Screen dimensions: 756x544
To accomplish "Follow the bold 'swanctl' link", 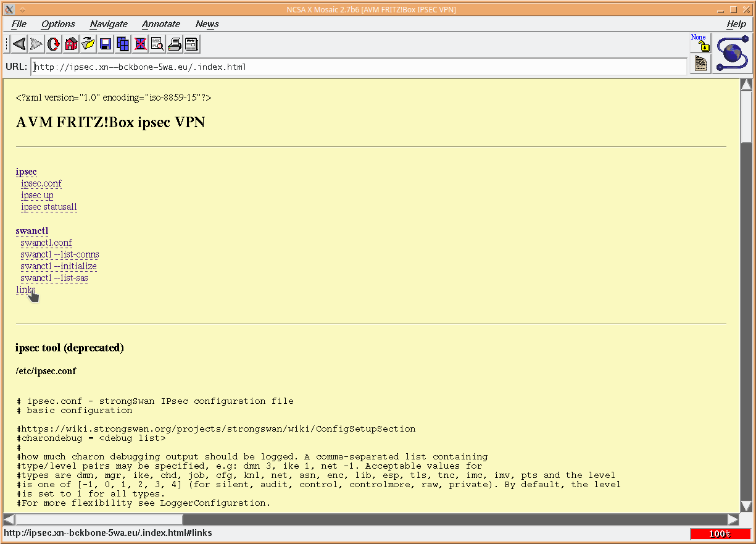I will tap(32, 231).
